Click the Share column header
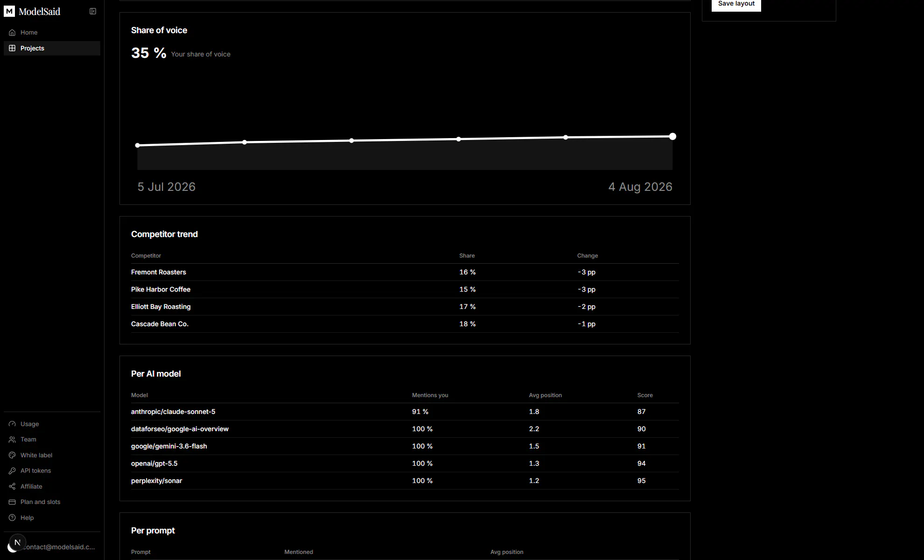The height and width of the screenshot is (560, 924). 467,256
